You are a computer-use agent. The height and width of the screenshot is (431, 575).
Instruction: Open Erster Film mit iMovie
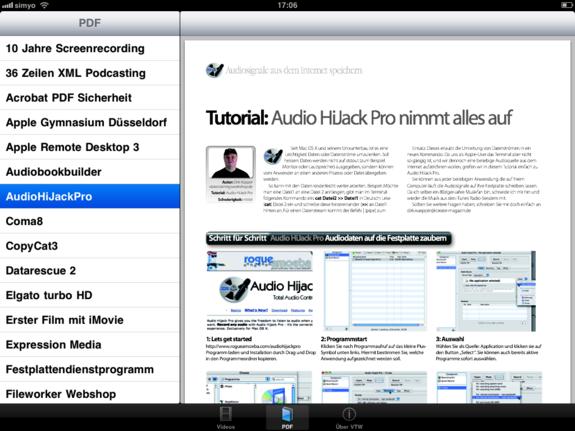(x=90, y=320)
